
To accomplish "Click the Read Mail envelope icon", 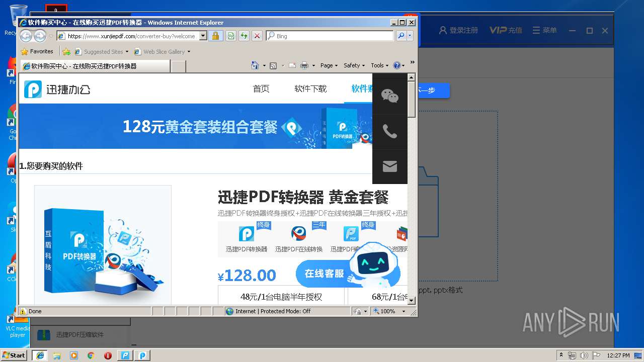I will [x=292, y=65].
